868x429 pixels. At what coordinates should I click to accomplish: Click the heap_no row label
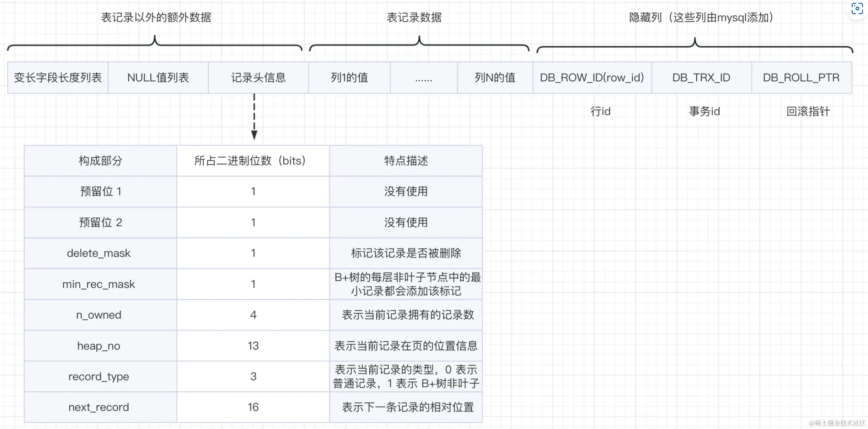tap(99, 346)
